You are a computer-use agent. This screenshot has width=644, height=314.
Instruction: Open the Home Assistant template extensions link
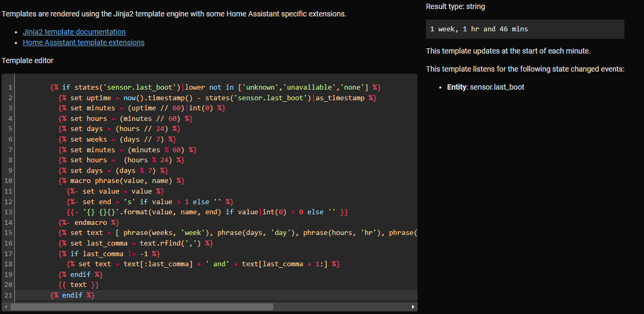pyautogui.click(x=83, y=42)
